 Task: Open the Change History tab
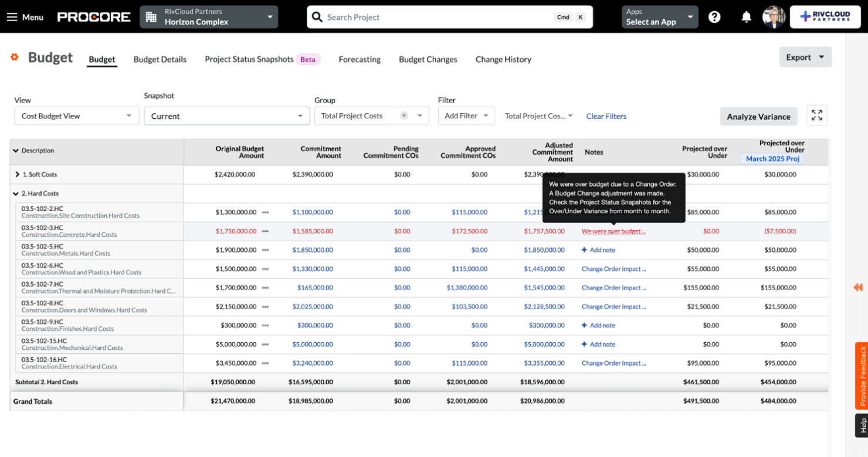pyautogui.click(x=503, y=59)
